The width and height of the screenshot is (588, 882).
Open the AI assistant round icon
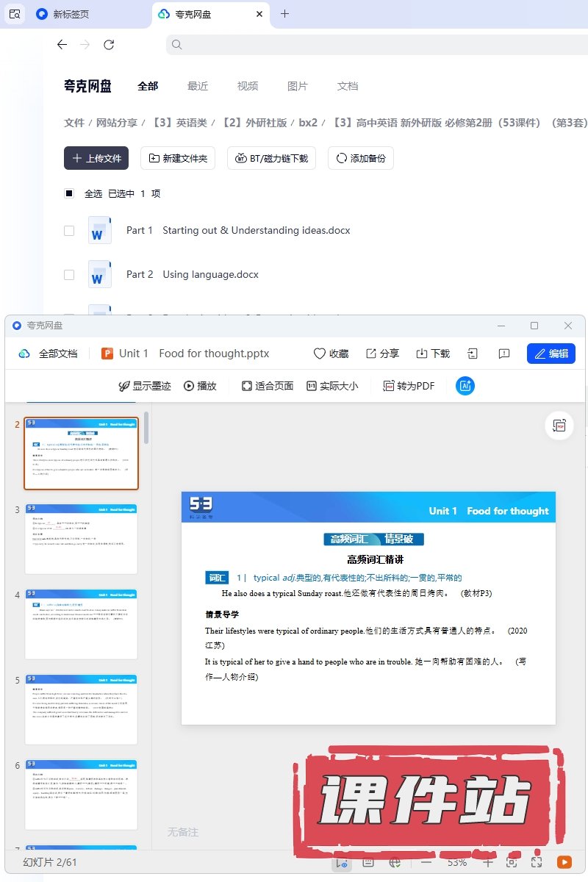click(x=465, y=386)
